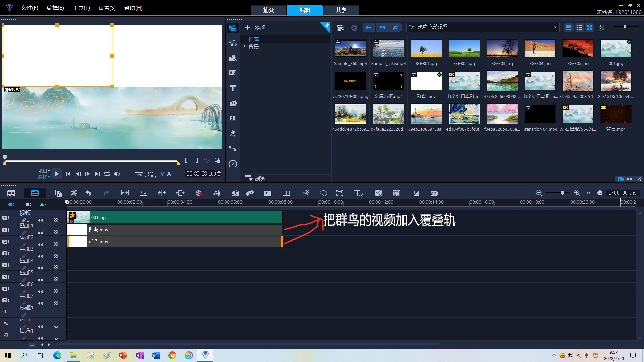Image resolution: width=644 pixels, height=362 pixels.
Task: Open the FX filter library
Action: click(233, 118)
